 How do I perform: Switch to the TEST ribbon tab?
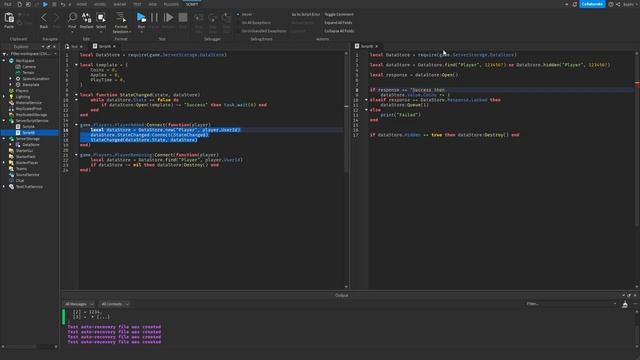[137, 4]
